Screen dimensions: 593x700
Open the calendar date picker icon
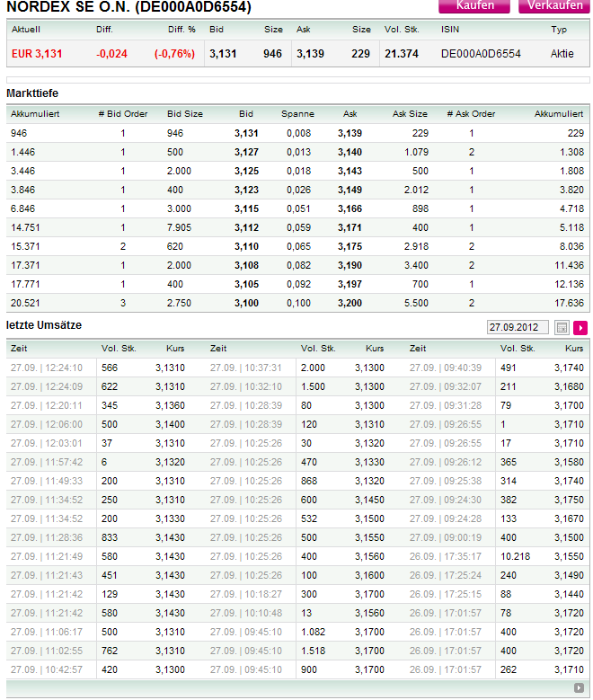562,328
